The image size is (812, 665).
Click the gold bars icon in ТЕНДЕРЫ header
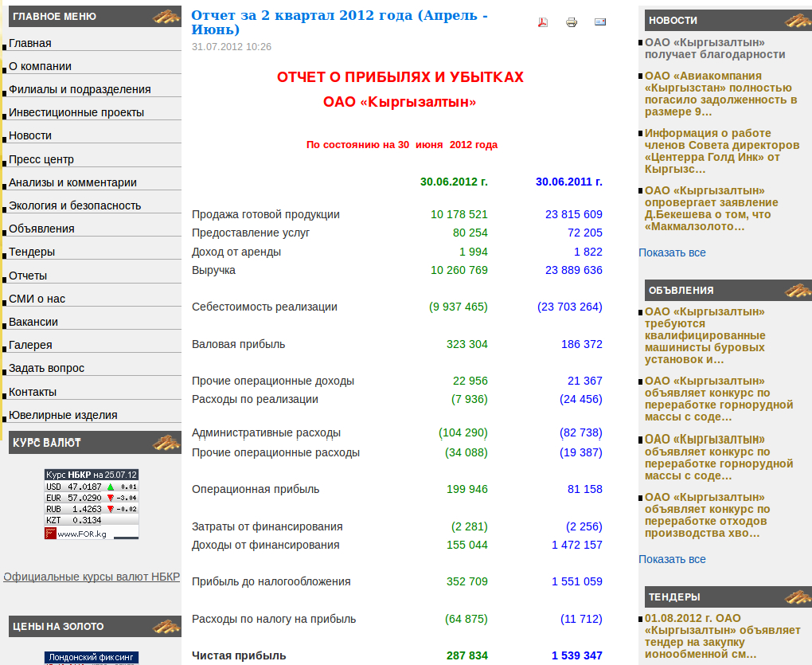click(x=797, y=597)
